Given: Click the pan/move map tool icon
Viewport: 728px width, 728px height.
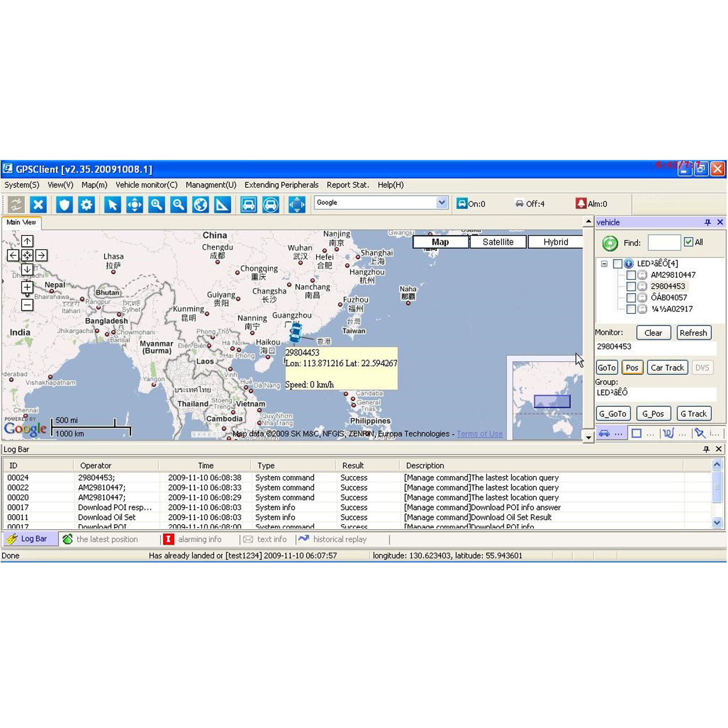Looking at the screenshot, I should (x=135, y=205).
